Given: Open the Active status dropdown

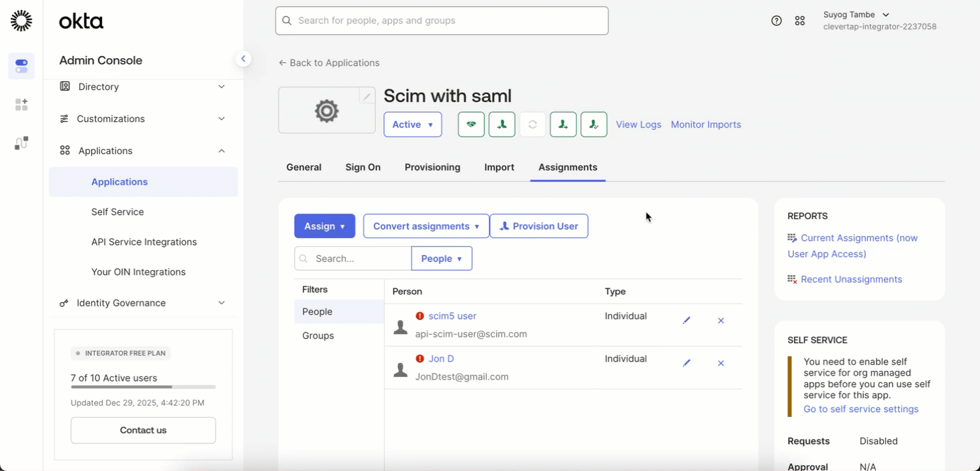Looking at the screenshot, I should [412, 124].
